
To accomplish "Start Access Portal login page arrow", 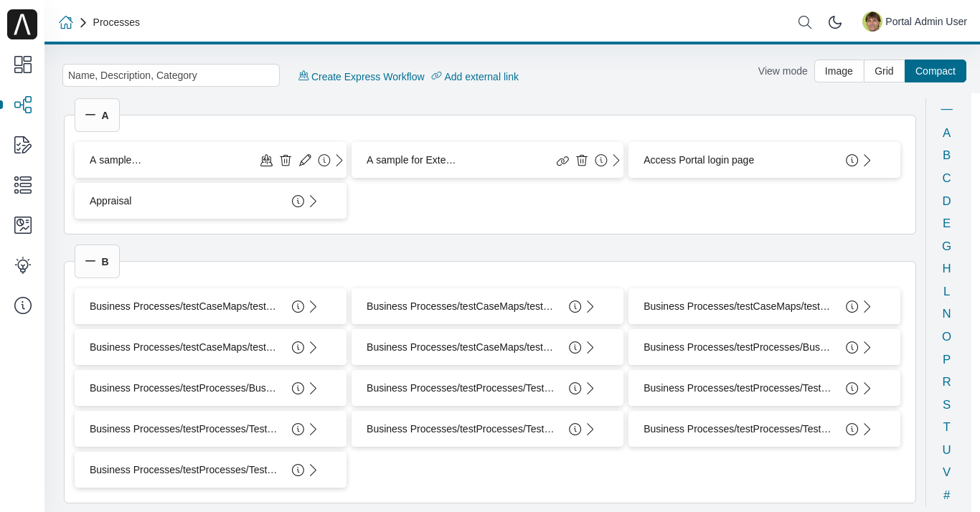I will click(x=867, y=160).
